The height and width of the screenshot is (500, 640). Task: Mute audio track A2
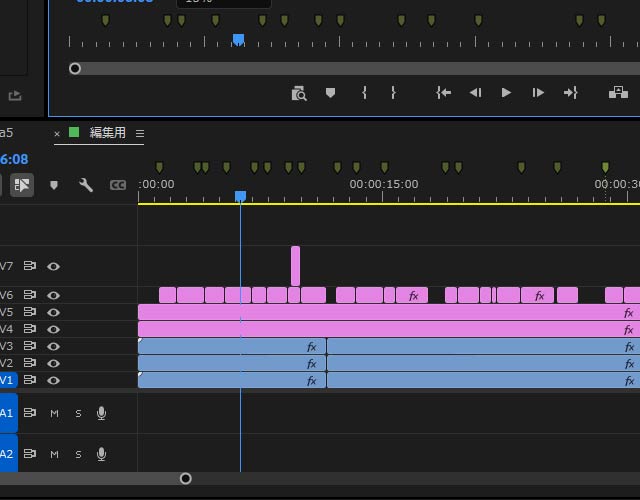click(54, 454)
